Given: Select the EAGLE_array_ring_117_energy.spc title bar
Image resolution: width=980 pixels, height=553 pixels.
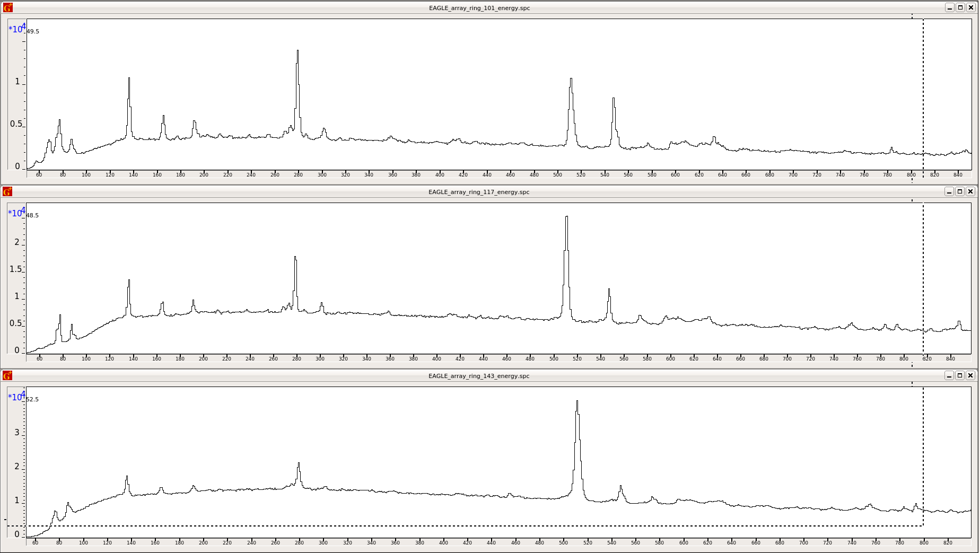Looking at the screenshot, I should coord(479,192).
